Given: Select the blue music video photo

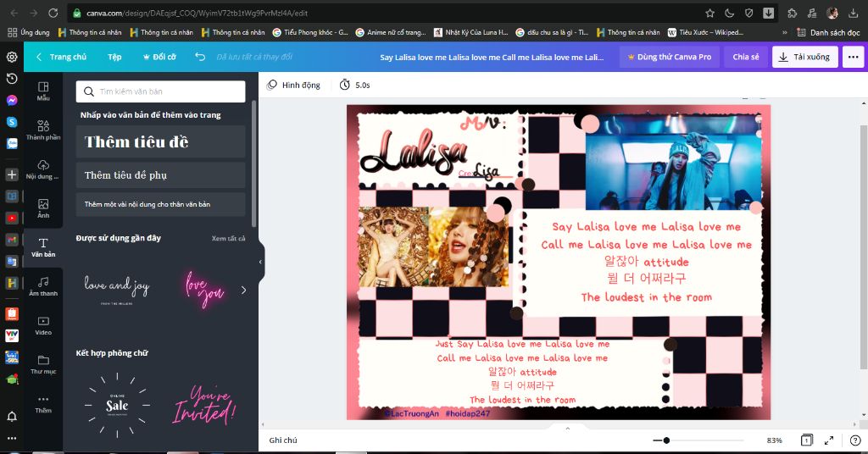Looking at the screenshot, I should point(674,162).
